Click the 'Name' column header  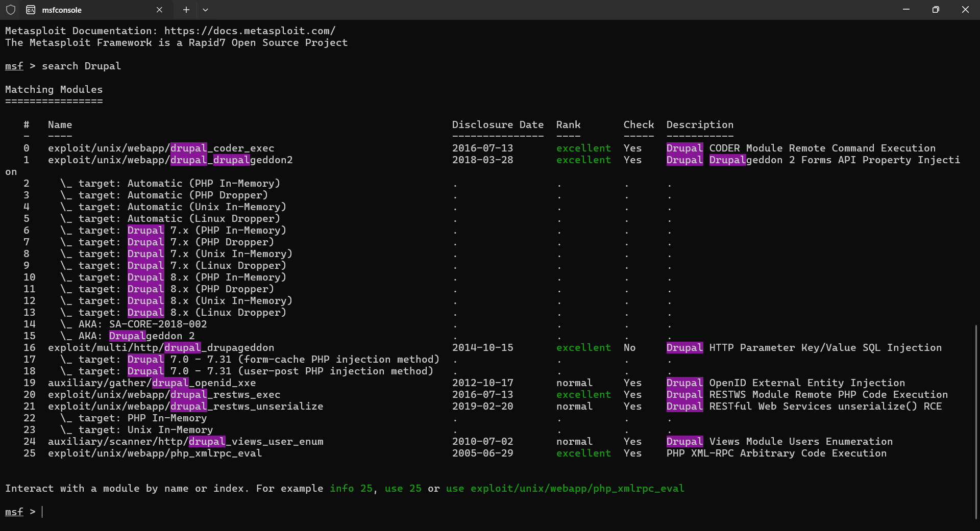tap(60, 125)
